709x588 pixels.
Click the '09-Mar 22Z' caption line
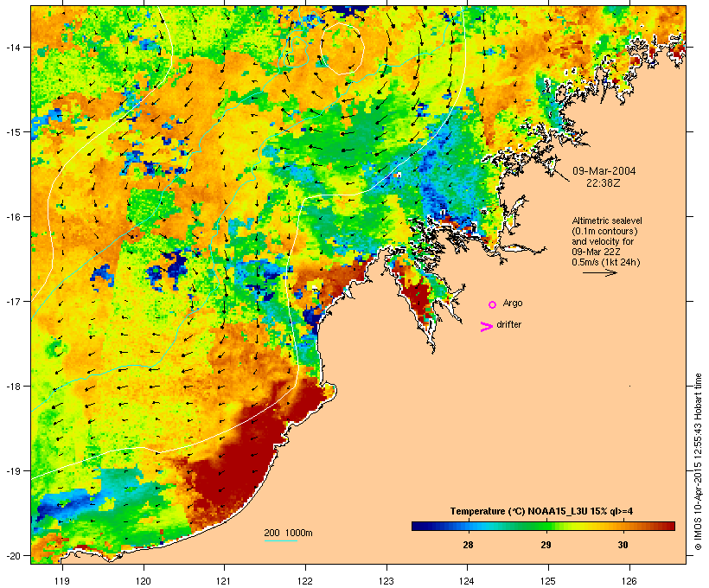(x=596, y=252)
